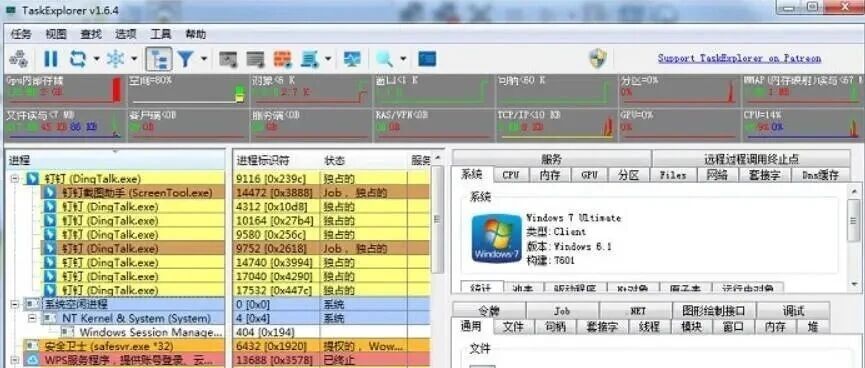Open the 选项 menu

(126, 34)
